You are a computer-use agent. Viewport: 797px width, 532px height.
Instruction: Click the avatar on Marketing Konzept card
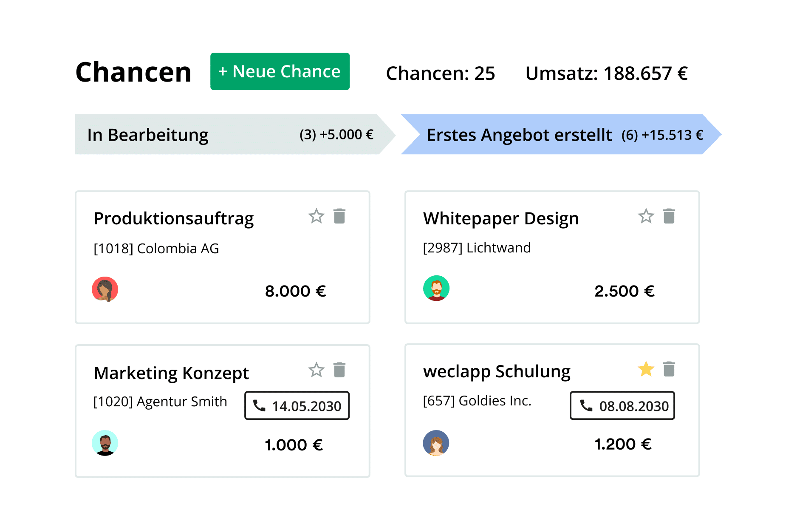click(105, 443)
